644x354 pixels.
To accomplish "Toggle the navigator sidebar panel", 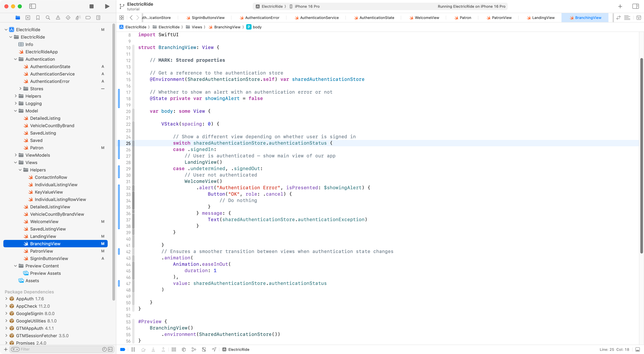I will [33, 7].
